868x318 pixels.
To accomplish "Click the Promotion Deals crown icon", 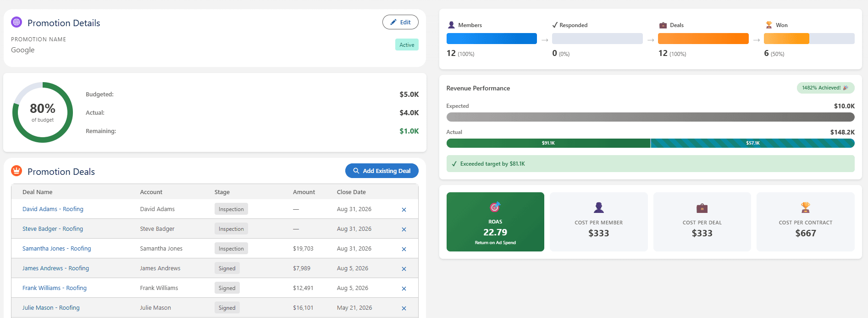I will [17, 171].
